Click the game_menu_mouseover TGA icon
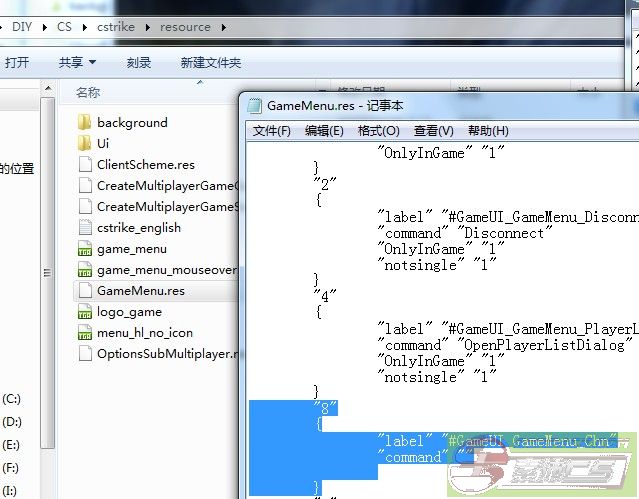The height and width of the screenshot is (499, 639). click(84, 270)
